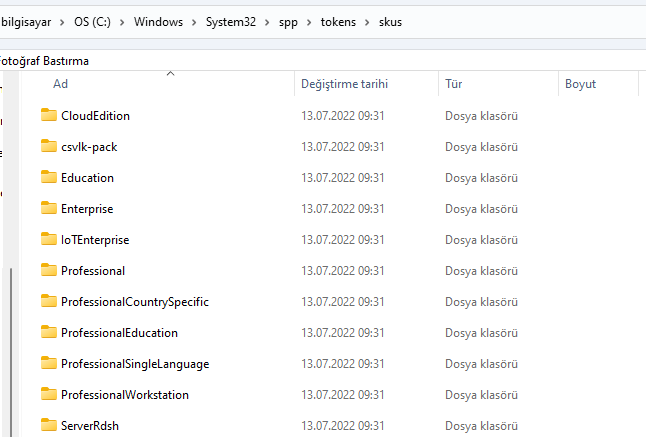This screenshot has height=437, width=646.
Task: Click the Education folder icon
Action: (49, 177)
